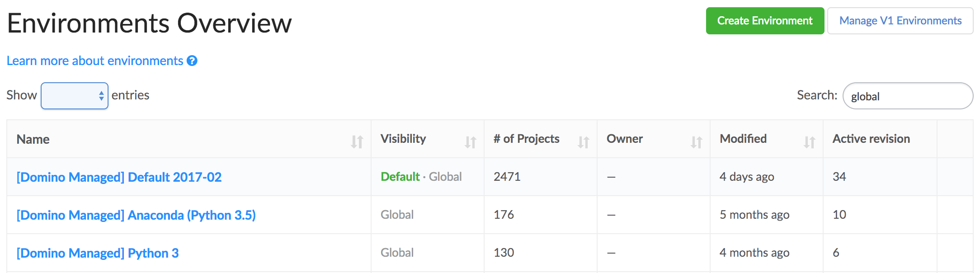Sort table by Name column arrows
The width and height of the screenshot is (980, 273).
tap(357, 142)
